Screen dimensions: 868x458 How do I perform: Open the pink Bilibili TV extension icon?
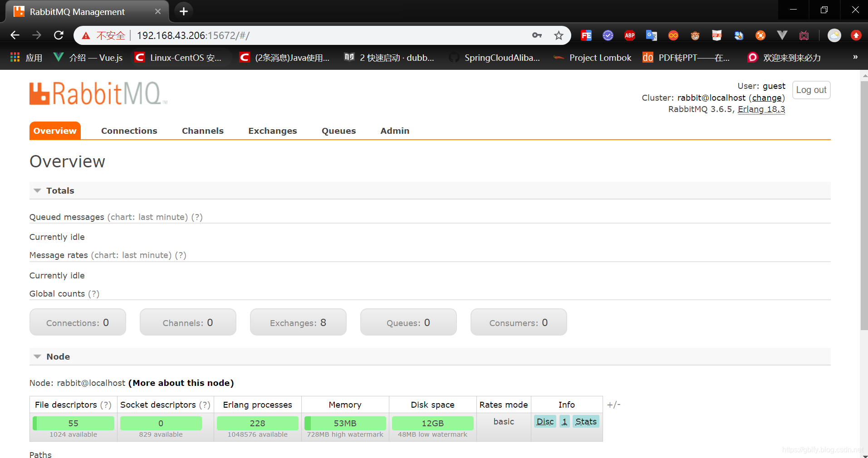(804, 35)
